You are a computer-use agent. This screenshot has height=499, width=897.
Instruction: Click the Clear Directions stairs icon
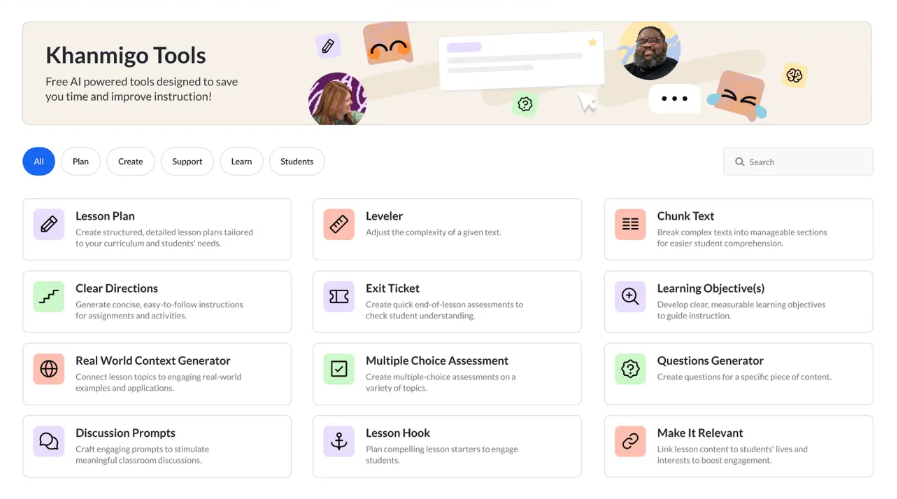49,296
